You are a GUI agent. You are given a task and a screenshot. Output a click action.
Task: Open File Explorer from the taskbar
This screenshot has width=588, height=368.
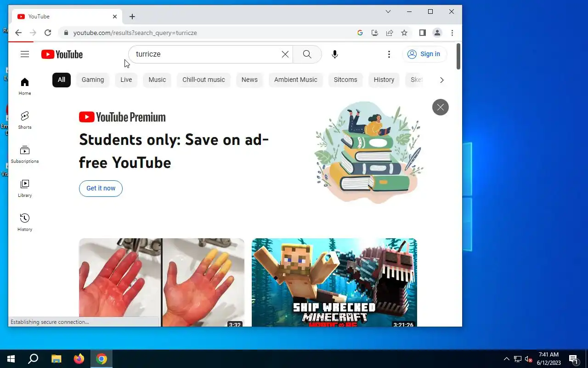56,359
